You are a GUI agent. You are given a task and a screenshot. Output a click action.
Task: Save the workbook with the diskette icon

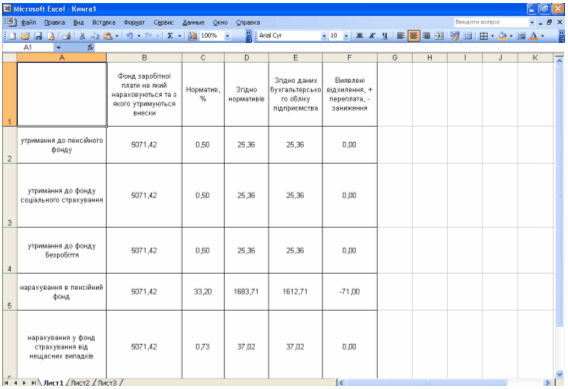tap(38, 36)
